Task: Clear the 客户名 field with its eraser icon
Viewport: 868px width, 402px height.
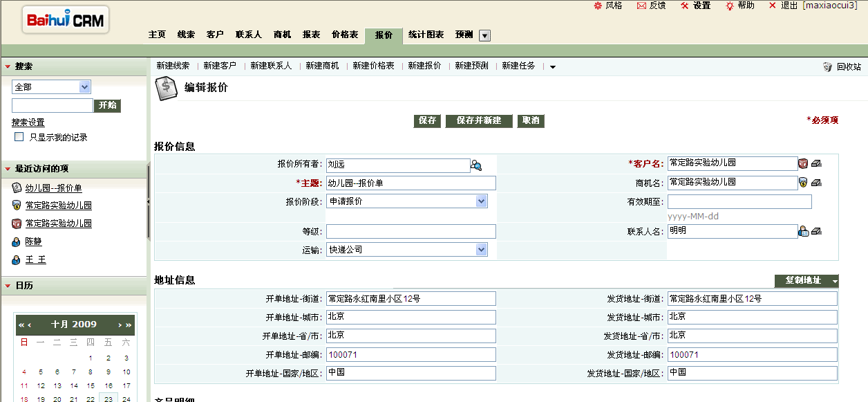Action: [816, 163]
